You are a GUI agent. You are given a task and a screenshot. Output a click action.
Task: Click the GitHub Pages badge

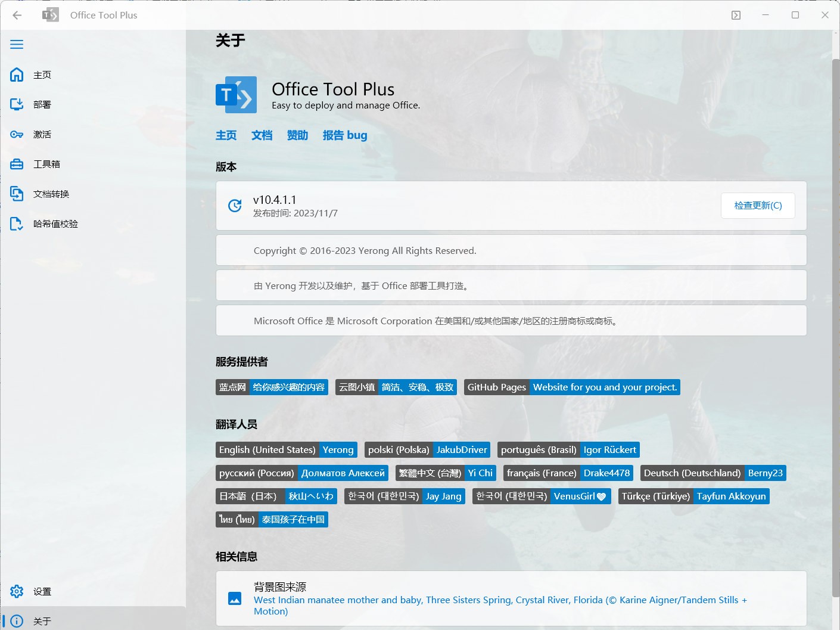pos(572,387)
